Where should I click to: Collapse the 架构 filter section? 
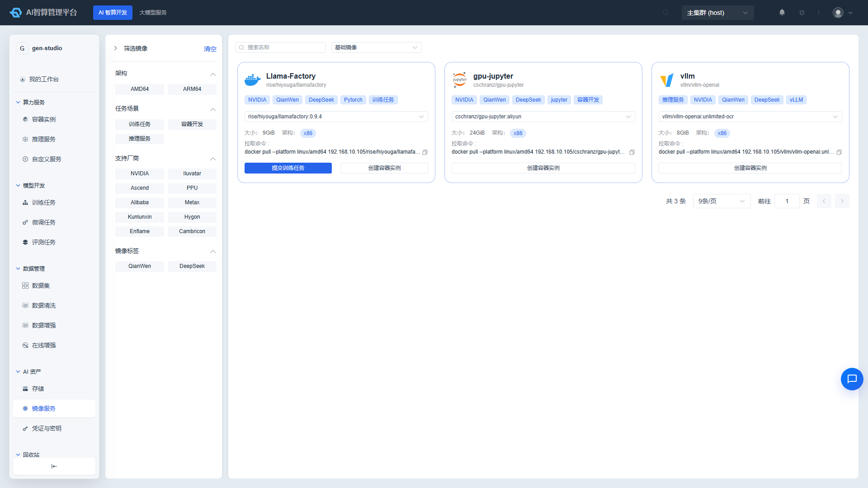213,74
